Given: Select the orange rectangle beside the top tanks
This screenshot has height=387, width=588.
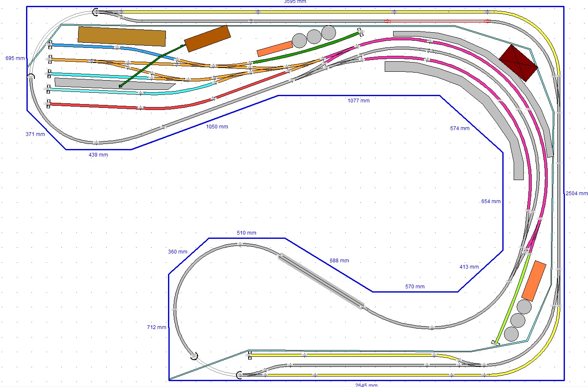Looking at the screenshot, I should point(275,49).
